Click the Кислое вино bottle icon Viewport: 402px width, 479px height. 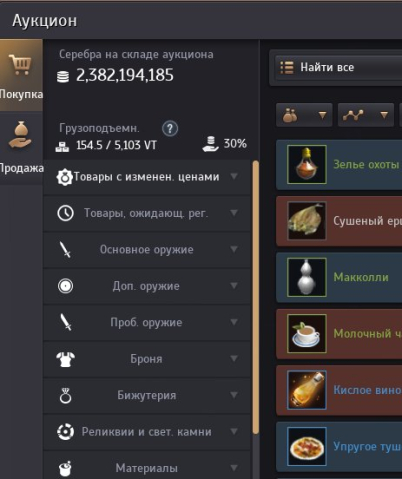point(307,390)
